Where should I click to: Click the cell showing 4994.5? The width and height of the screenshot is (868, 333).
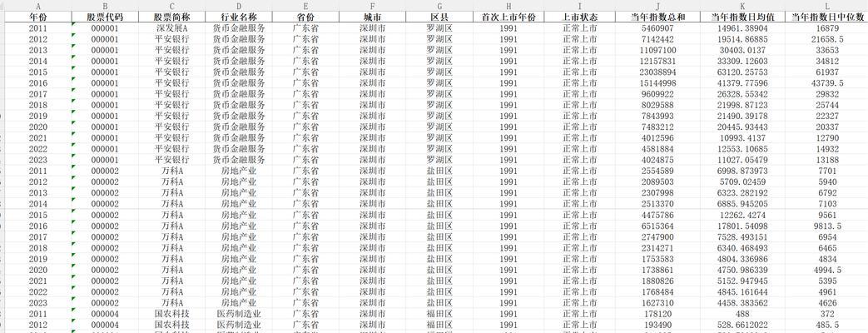(826, 270)
